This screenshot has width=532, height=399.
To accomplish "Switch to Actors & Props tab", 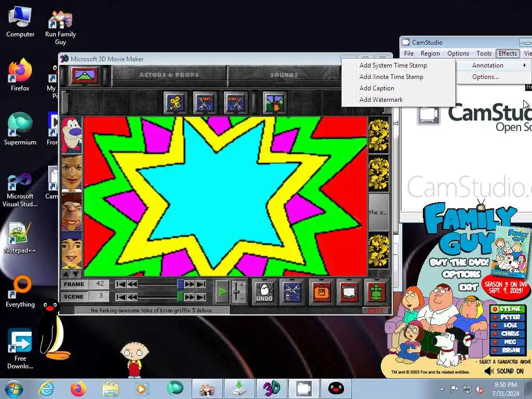I will (x=169, y=75).
